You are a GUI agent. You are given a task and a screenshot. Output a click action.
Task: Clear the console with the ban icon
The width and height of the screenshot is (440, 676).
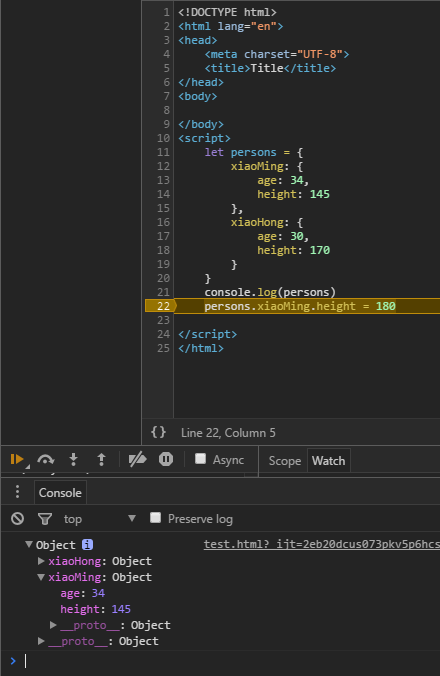click(x=18, y=519)
